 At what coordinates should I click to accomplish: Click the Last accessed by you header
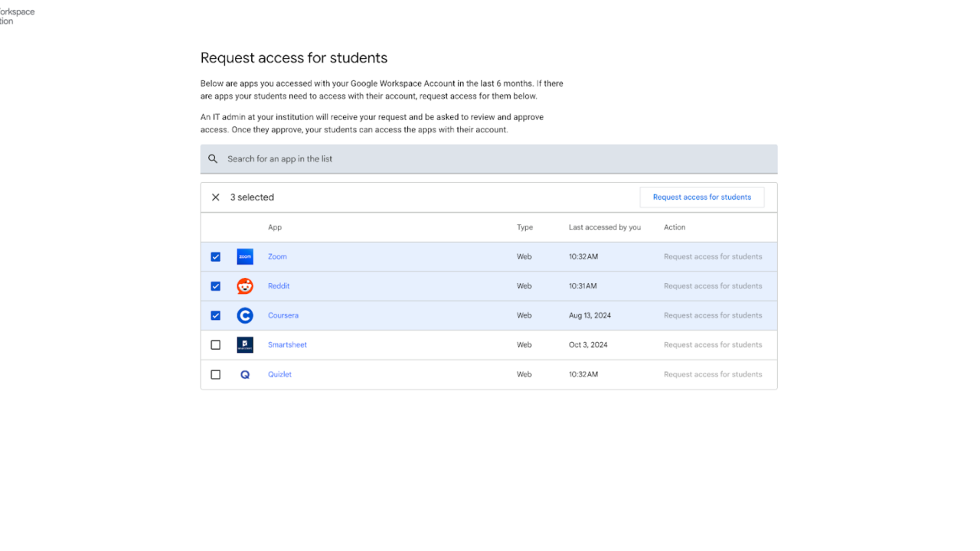click(x=605, y=227)
